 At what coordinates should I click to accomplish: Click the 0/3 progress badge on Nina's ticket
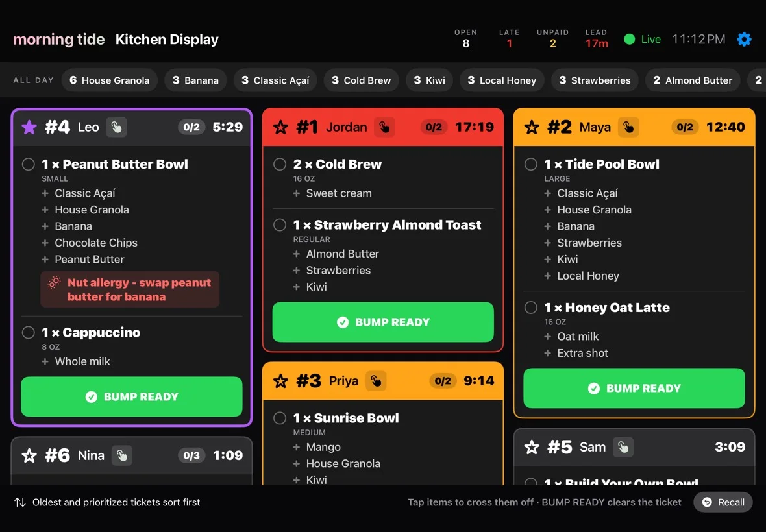click(191, 455)
